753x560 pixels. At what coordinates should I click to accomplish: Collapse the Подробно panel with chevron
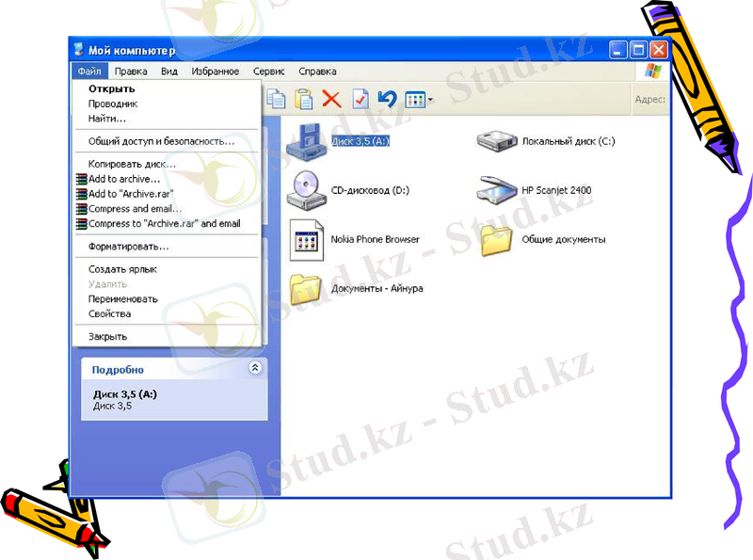tap(254, 369)
